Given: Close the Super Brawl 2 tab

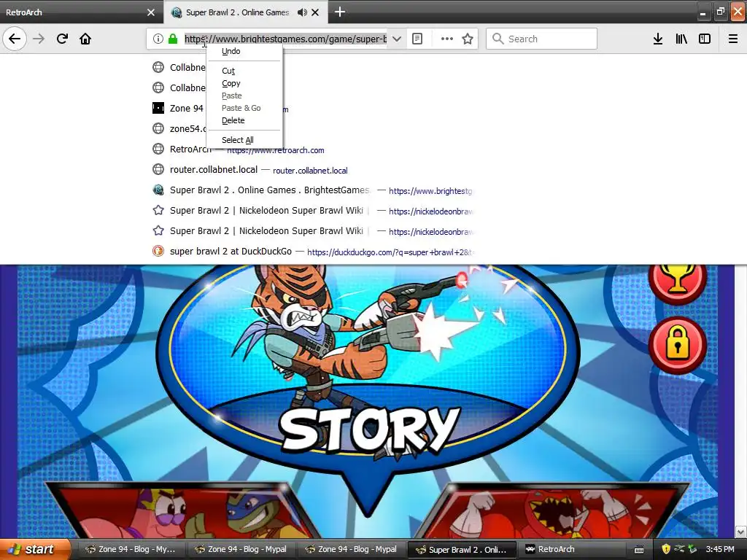Looking at the screenshot, I should coord(315,12).
